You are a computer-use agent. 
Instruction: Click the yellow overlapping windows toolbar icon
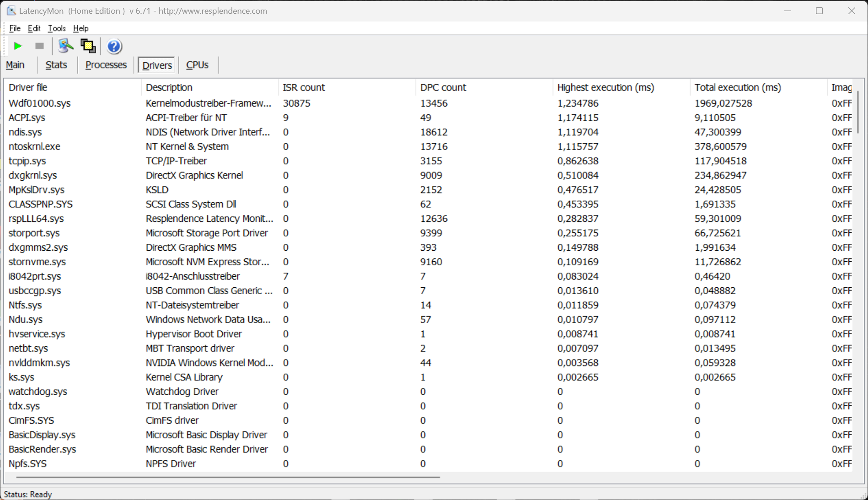click(88, 46)
